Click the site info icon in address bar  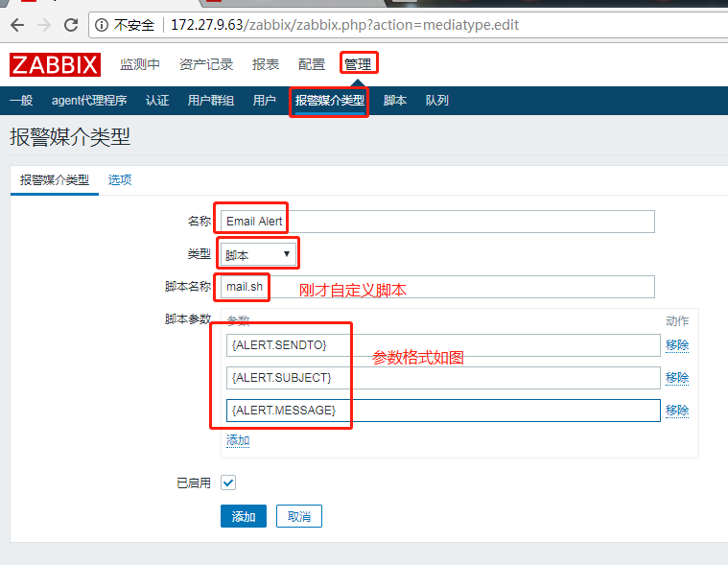click(102, 25)
